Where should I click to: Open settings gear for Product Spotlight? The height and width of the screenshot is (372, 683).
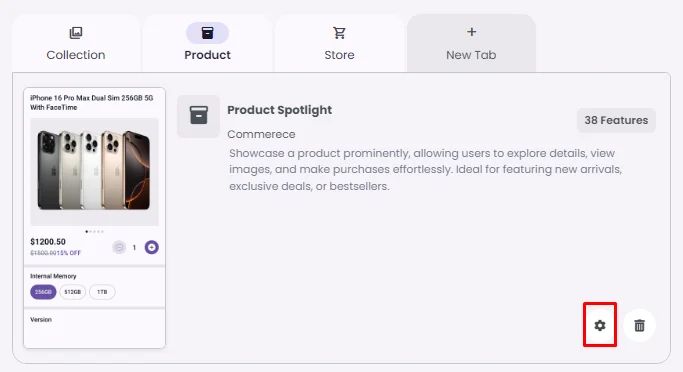point(600,325)
